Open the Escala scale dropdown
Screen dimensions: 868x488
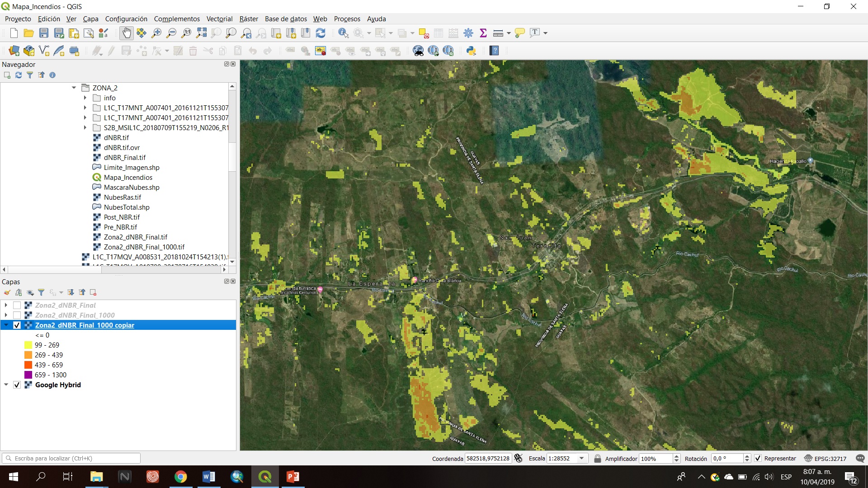pyautogui.click(x=582, y=458)
